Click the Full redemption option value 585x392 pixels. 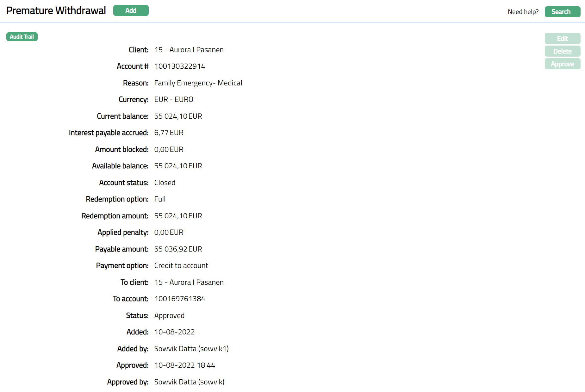point(160,199)
